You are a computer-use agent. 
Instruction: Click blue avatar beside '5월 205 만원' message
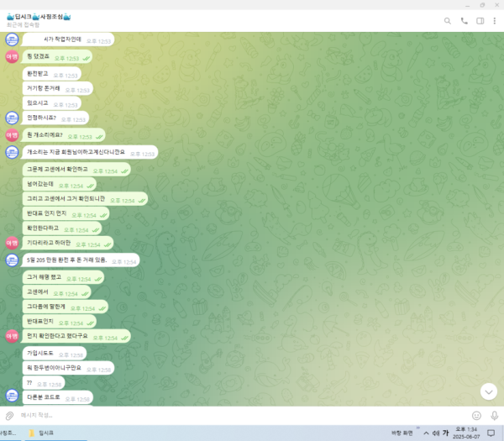point(13,260)
